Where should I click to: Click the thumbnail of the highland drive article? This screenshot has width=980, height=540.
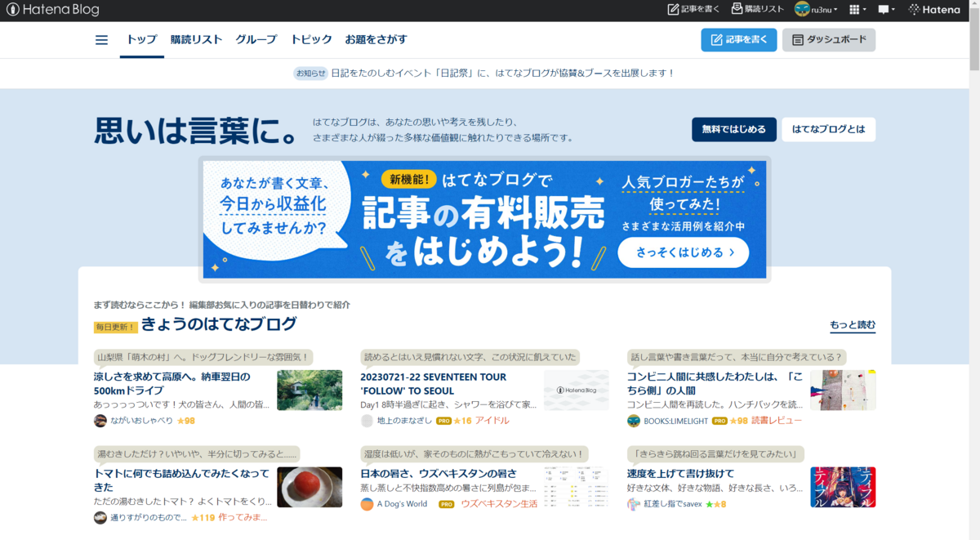310,390
